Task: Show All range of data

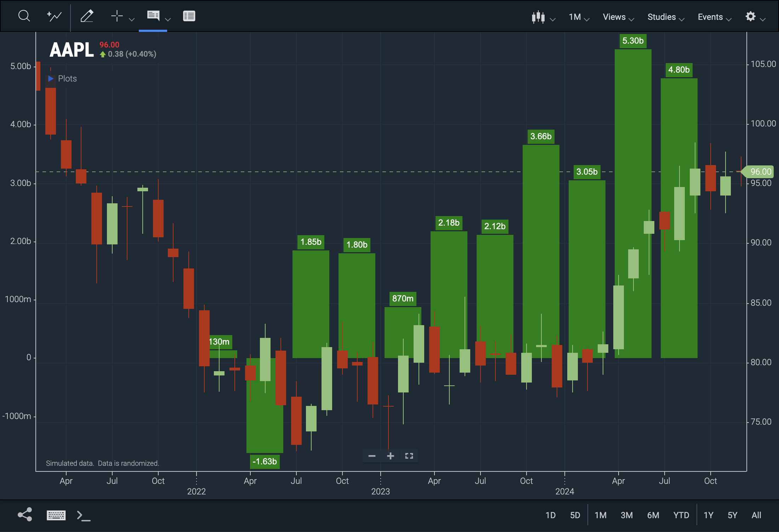Action: coord(756,515)
